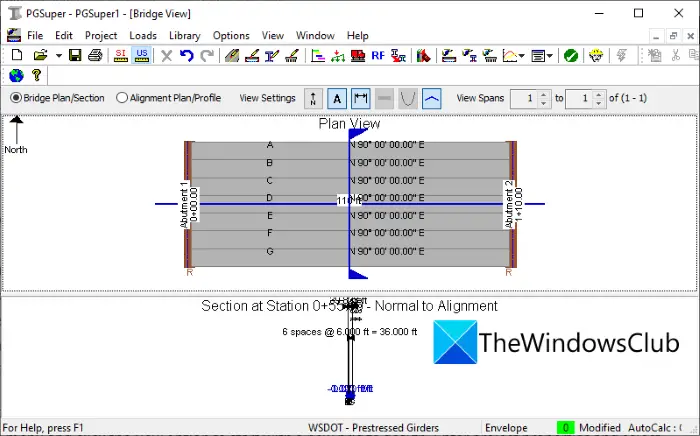Click the gray X delete icon
The width and height of the screenshot is (700, 436).
point(167,56)
